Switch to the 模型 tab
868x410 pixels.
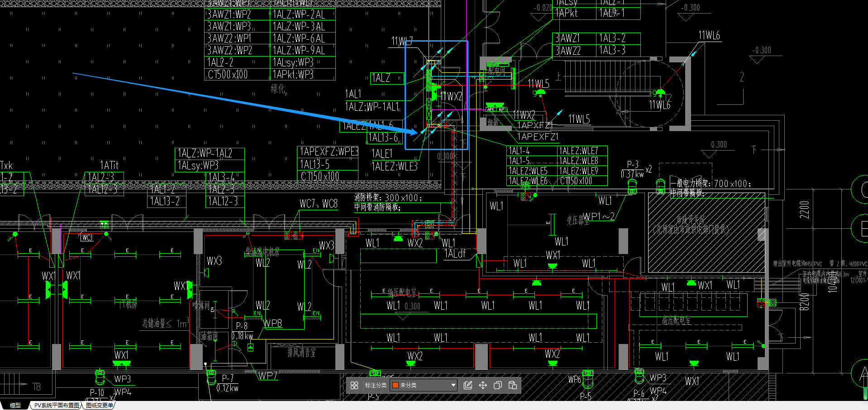[15, 405]
